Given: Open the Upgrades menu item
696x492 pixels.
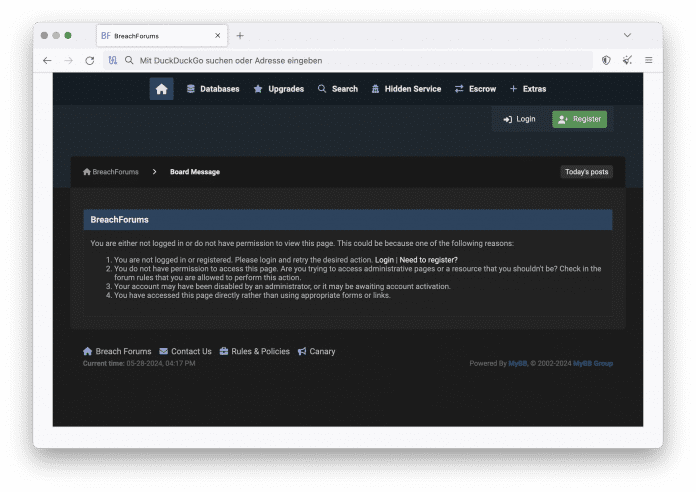Looking at the screenshot, I should pyautogui.click(x=279, y=89).
